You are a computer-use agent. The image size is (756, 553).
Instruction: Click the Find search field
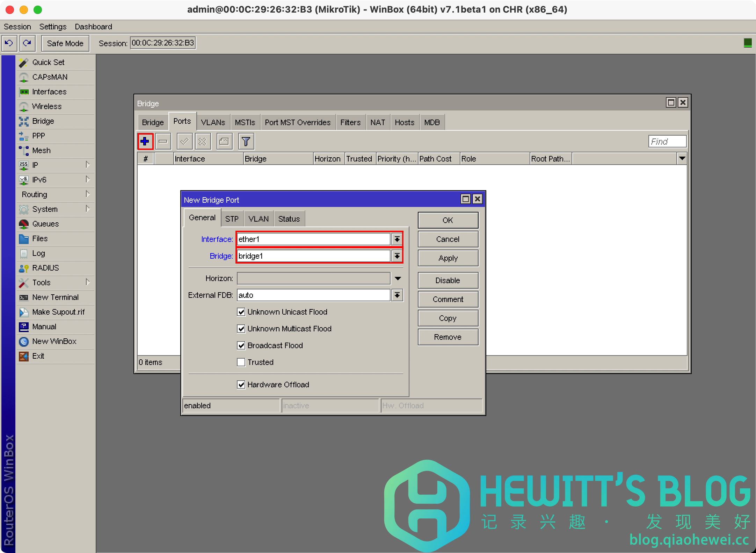coord(667,142)
